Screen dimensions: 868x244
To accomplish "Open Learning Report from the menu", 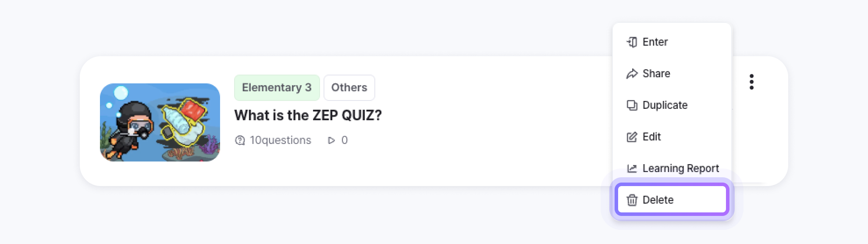I will coord(680,169).
